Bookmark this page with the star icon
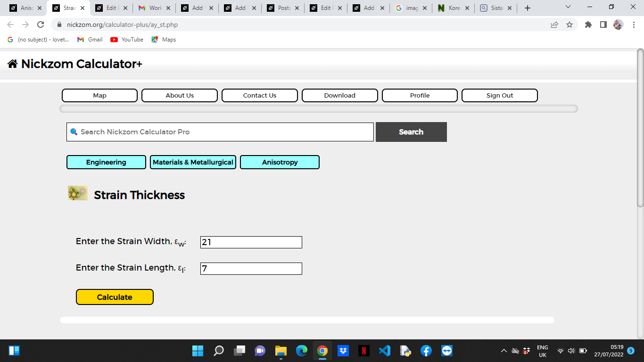The height and width of the screenshot is (362, 644). point(570,25)
